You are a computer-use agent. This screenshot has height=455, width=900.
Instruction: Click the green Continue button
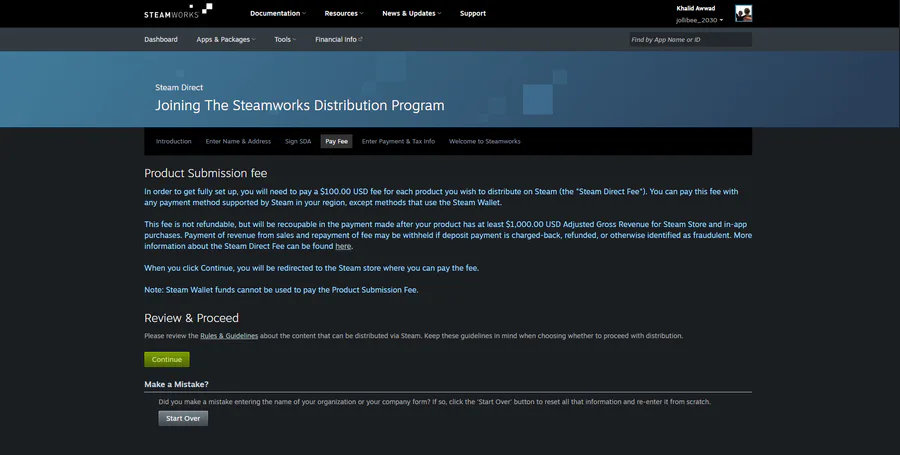point(166,359)
